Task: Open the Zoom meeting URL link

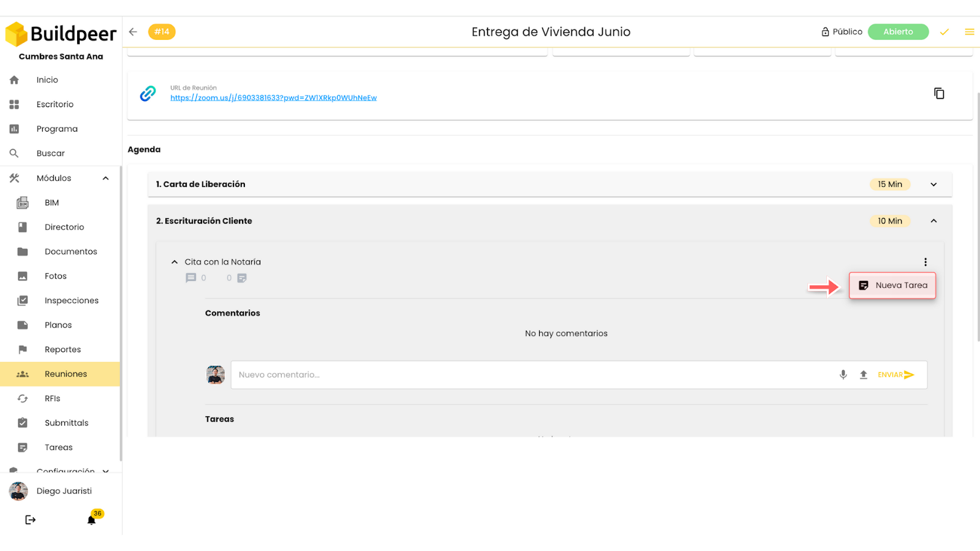Action: 273,98
